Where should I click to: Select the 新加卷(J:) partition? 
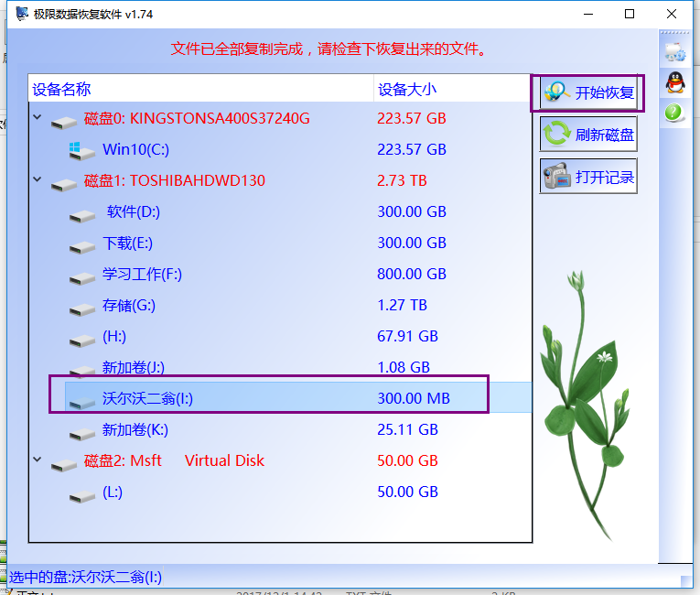(x=280, y=367)
